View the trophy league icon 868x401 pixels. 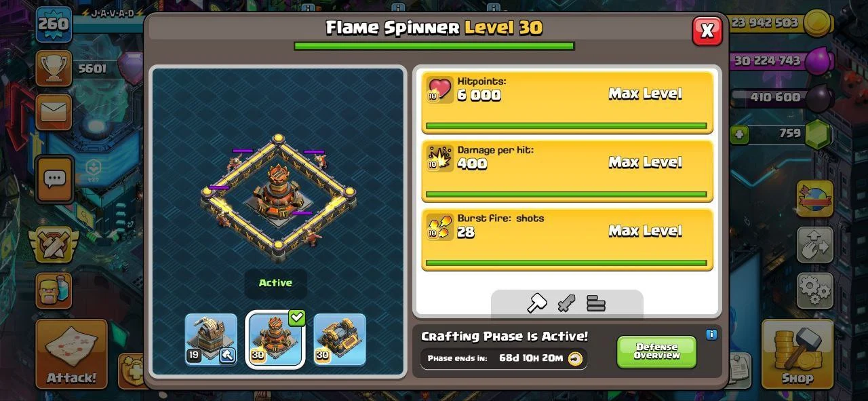pos(54,69)
